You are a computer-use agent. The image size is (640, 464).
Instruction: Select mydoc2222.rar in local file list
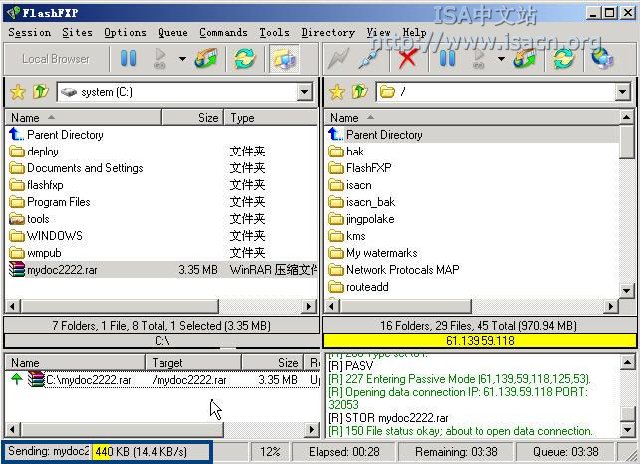pyautogui.click(x=162, y=269)
